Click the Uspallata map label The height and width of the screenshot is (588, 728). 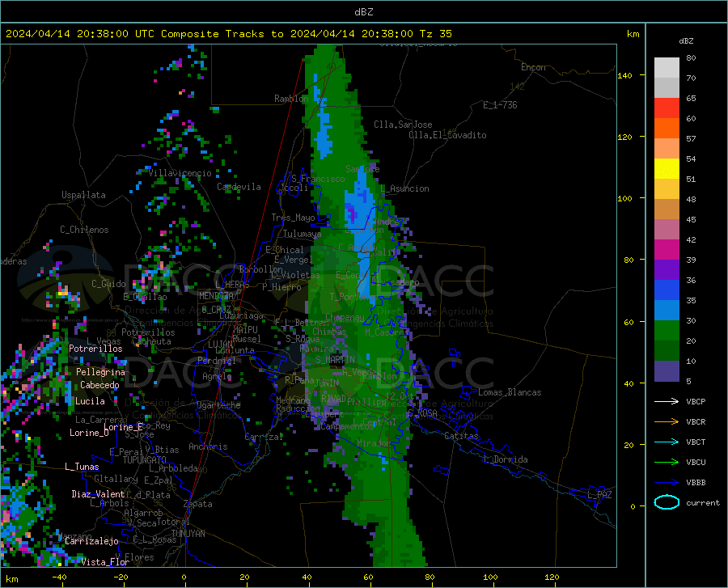pos(83,195)
